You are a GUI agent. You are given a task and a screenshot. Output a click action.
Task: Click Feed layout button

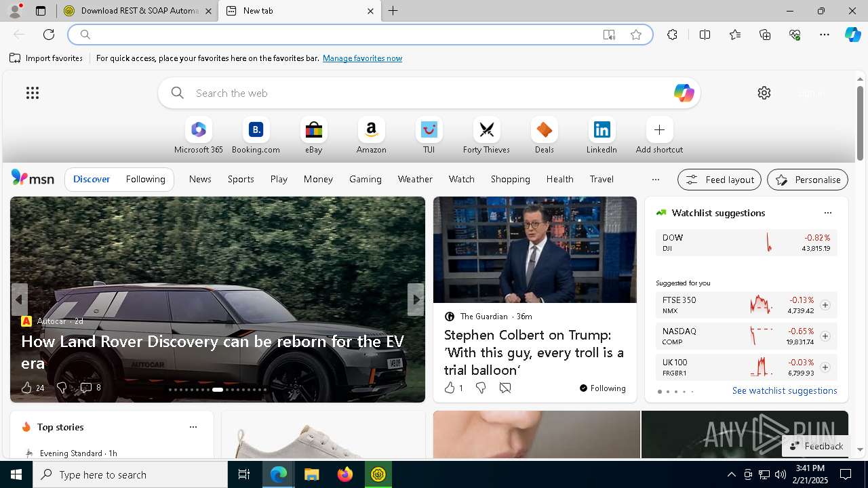(719, 180)
